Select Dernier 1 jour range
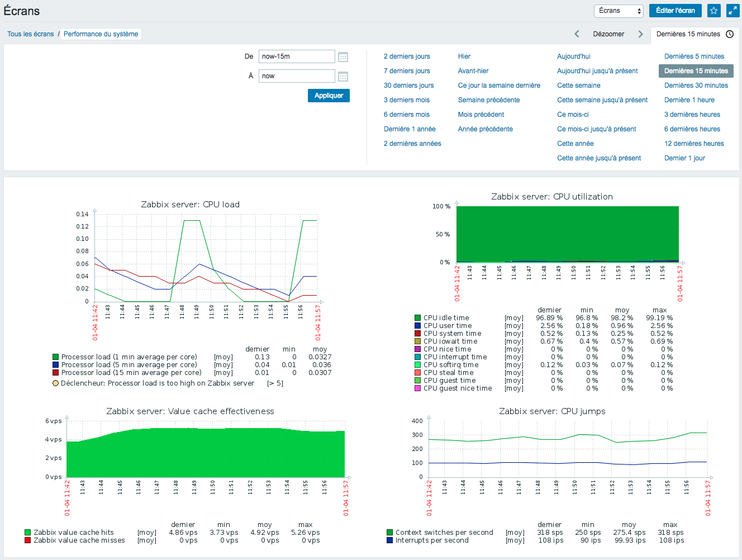742x560 pixels. pyautogui.click(x=684, y=158)
